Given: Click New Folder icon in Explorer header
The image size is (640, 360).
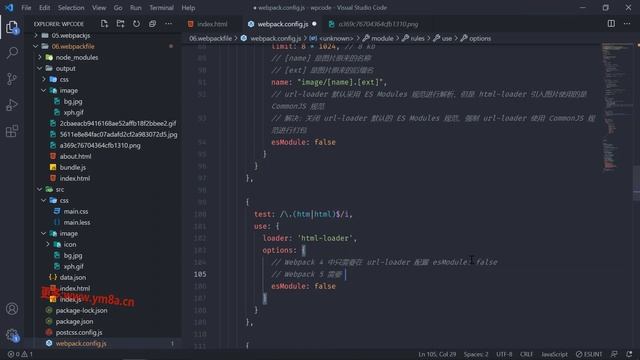Looking at the screenshot, I should (120, 24).
